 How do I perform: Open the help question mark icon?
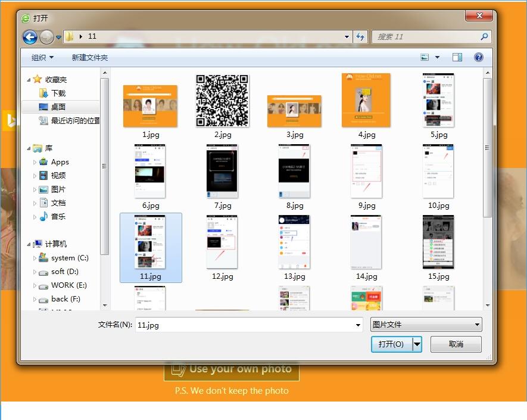click(479, 58)
